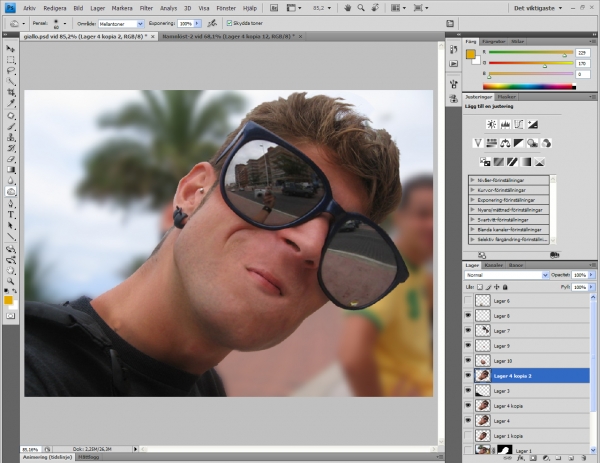
Task: Select the Rectangular Marquee tool
Action: pyautogui.click(x=11, y=60)
